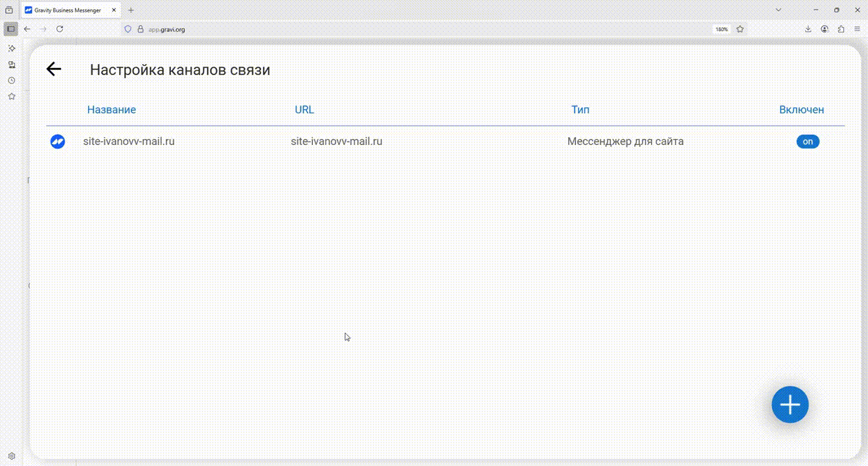Click the Firefox account profile icon

point(825,29)
